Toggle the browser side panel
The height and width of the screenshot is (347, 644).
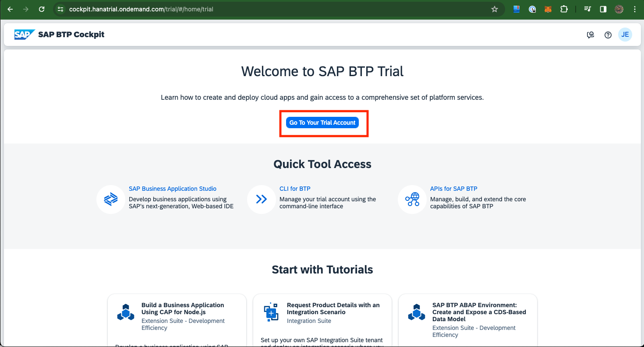point(603,9)
